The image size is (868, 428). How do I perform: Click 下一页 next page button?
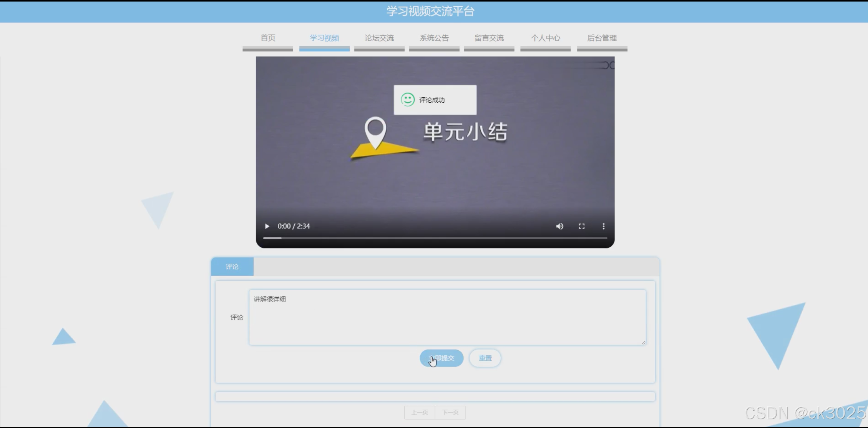pos(450,412)
